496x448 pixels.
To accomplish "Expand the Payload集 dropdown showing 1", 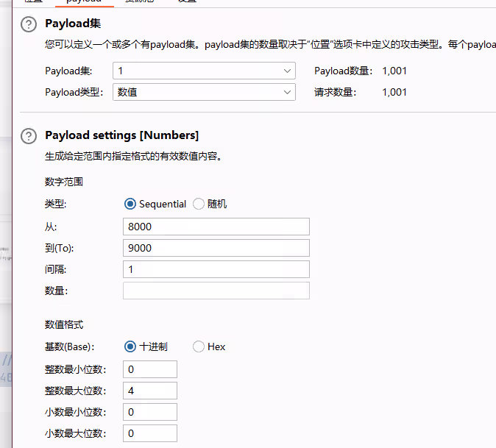I will 204,71.
